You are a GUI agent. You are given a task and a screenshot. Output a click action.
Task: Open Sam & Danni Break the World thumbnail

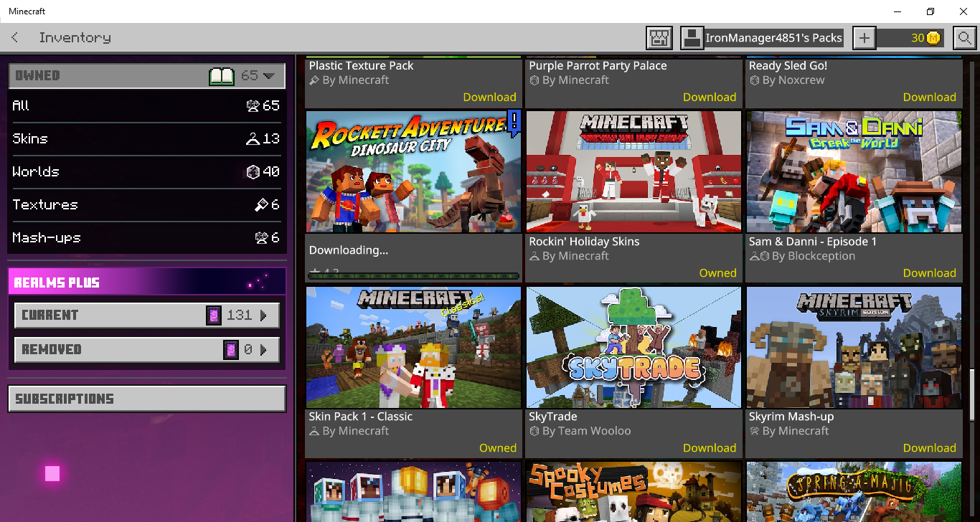click(854, 171)
